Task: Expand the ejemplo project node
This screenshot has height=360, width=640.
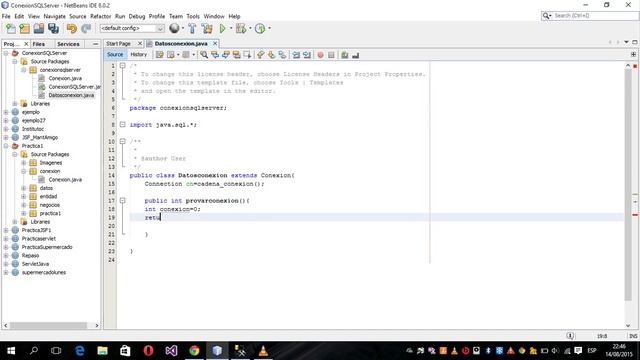Action: pos(6,112)
